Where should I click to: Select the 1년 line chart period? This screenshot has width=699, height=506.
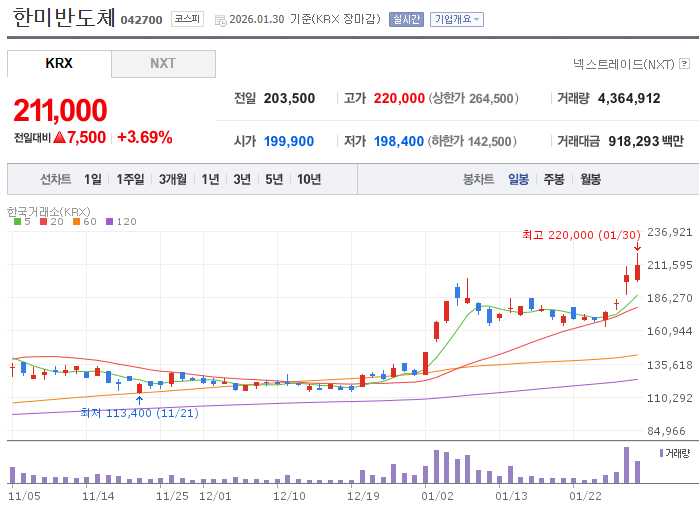click(210, 179)
